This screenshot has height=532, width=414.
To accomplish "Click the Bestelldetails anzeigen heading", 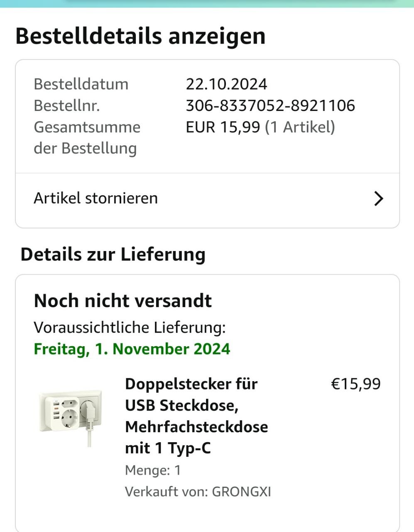I will (x=140, y=36).
